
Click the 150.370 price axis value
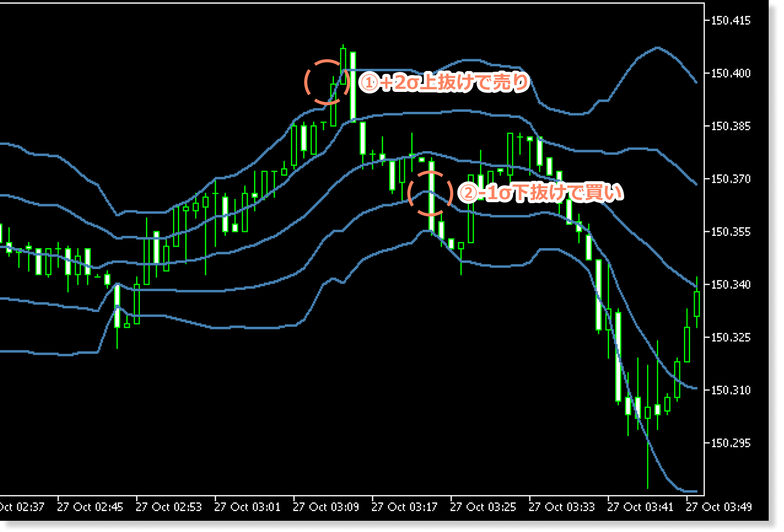click(x=730, y=179)
